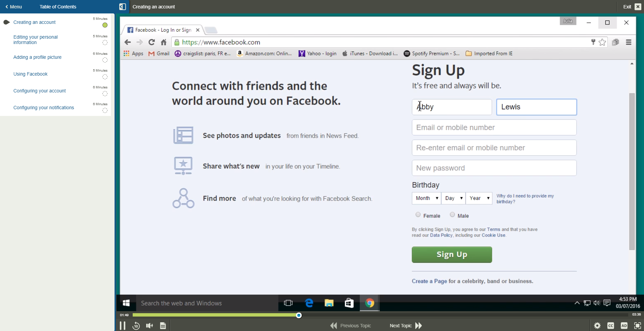644x331 pixels.
Task: Open the transcript document icon
Action: [163, 325]
